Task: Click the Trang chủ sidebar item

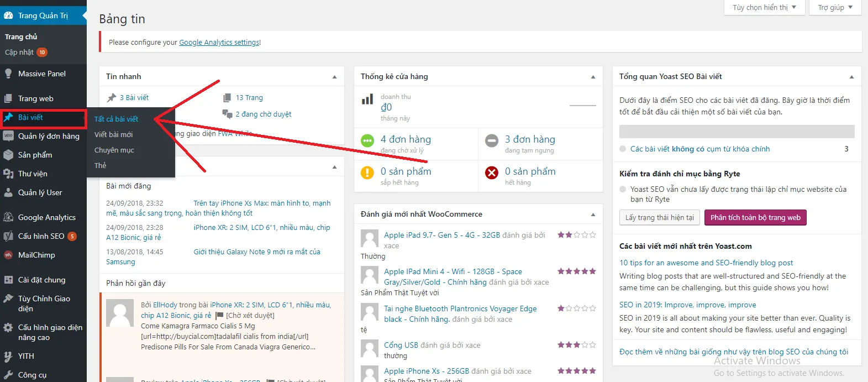Action: (x=21, y=36)
